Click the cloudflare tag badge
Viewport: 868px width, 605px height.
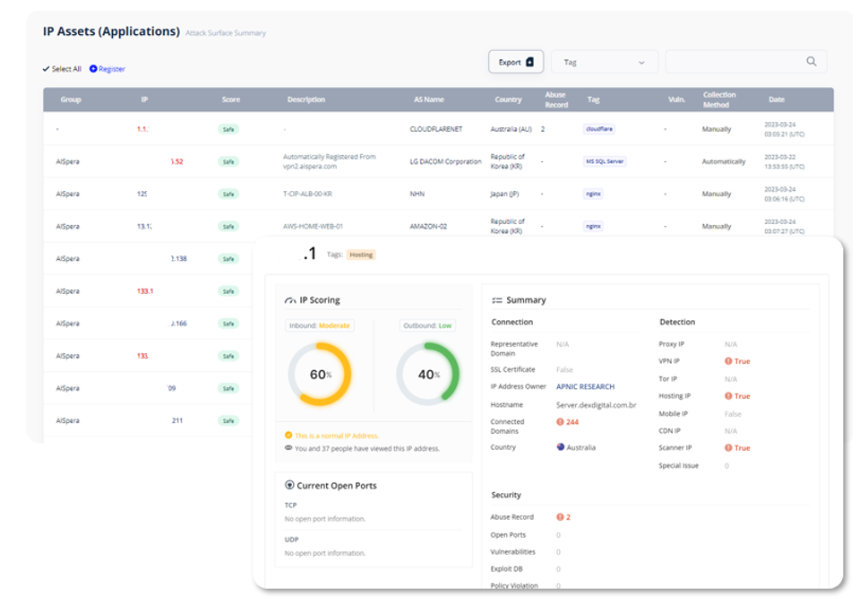[x=599, y=129]
